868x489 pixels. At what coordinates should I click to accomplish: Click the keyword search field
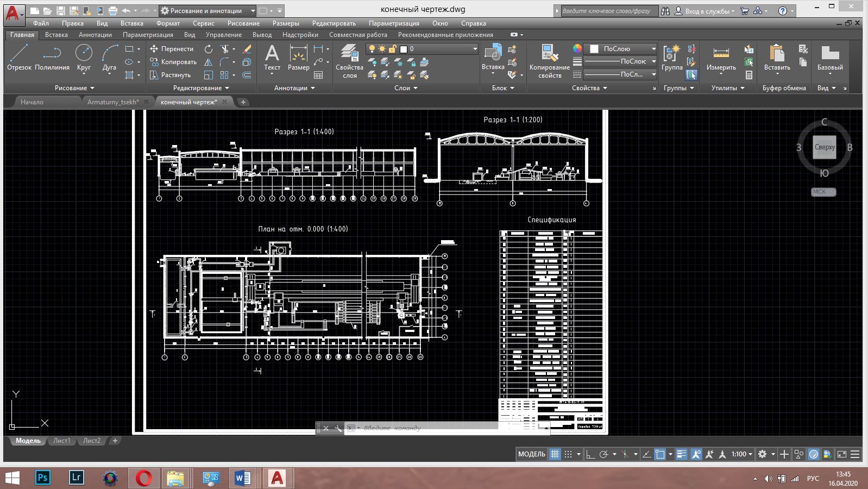click(x=609, y=11)
